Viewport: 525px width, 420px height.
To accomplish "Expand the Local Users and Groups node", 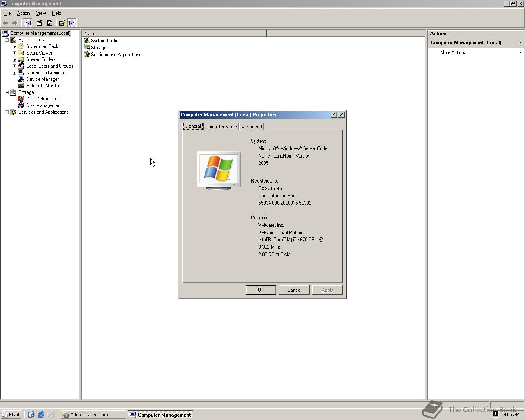I will pos(14,66).
